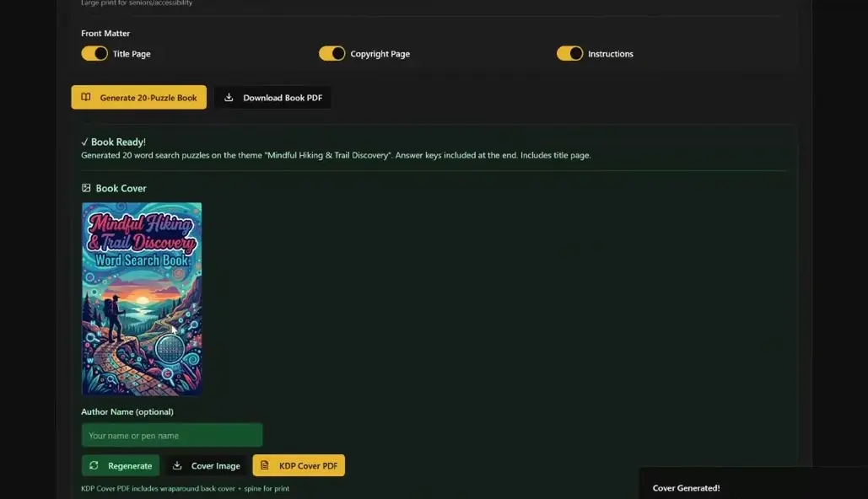Download the Cover Image
The image size is (868, 499).
point(207,466)
